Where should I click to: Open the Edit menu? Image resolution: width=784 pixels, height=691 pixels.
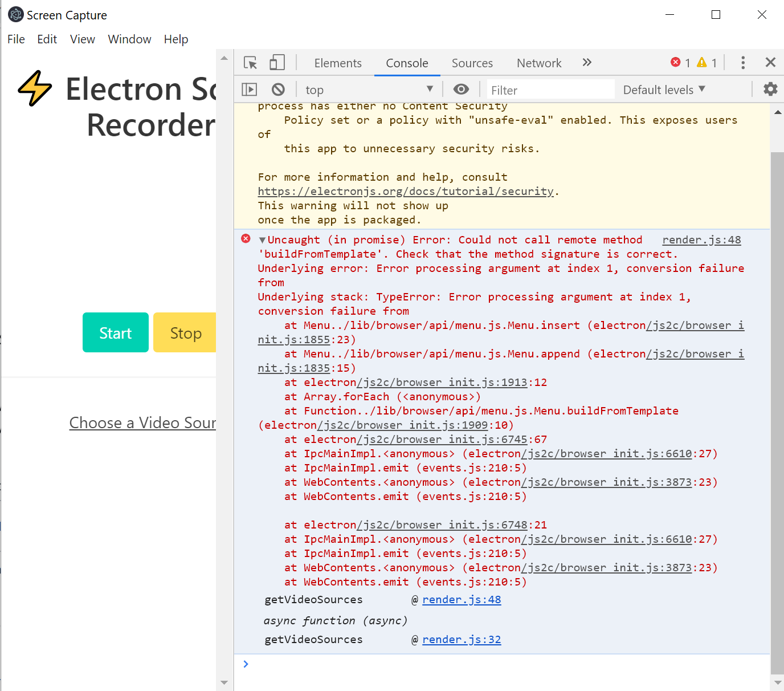(x=47, y=39)
